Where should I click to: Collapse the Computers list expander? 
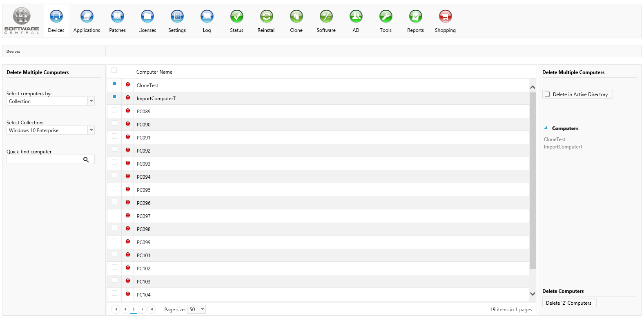pos(546,128)
